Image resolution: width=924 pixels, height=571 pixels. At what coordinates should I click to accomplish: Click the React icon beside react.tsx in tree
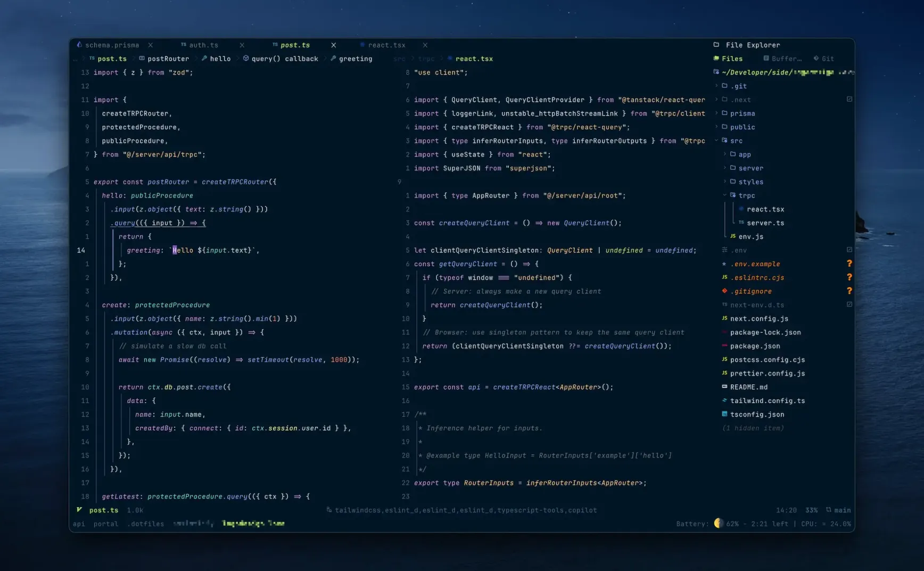[x=741, y=209]
